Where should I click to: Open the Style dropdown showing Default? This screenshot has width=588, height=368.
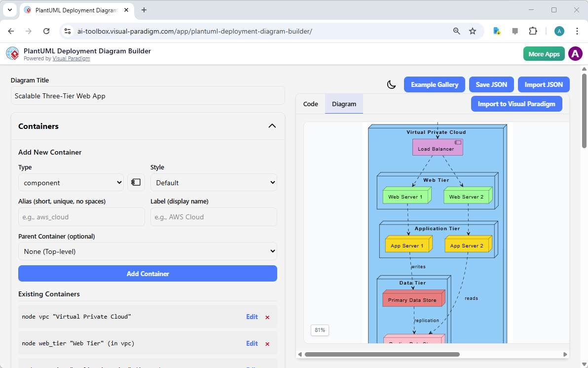pos(214,182)
